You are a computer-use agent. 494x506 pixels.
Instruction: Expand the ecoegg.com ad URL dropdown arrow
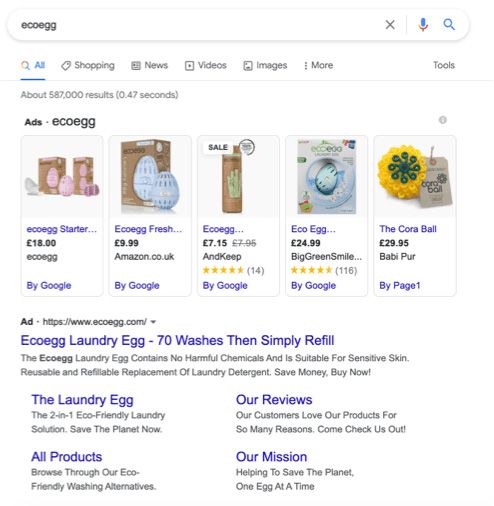point(153,322)
